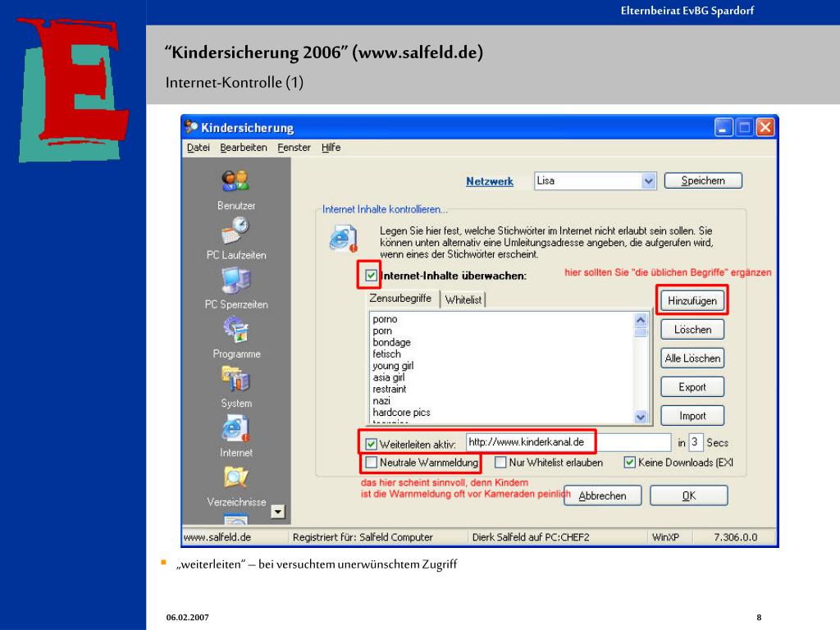
Task: Select 'bondage' in the word list
Action: (391, 342)
